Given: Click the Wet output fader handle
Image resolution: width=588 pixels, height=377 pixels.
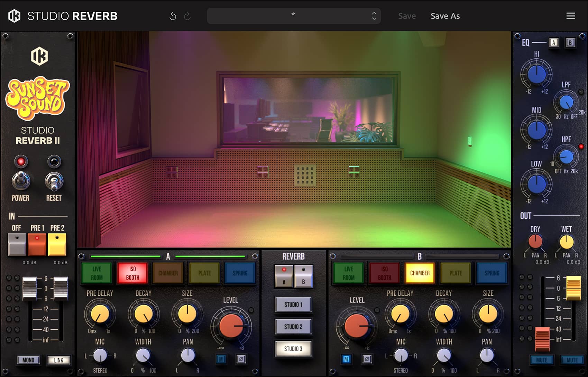Looking at the screenshot, I should (573, 288).
